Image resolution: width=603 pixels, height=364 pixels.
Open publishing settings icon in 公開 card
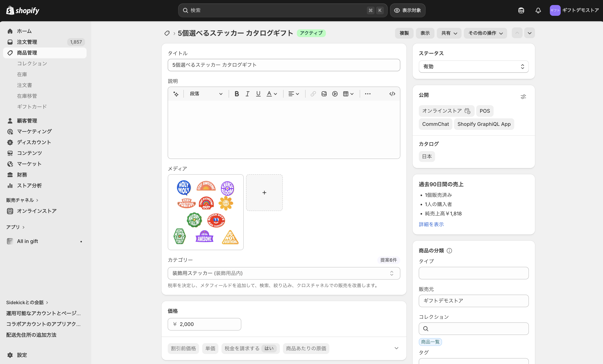(x=523, y=97)
